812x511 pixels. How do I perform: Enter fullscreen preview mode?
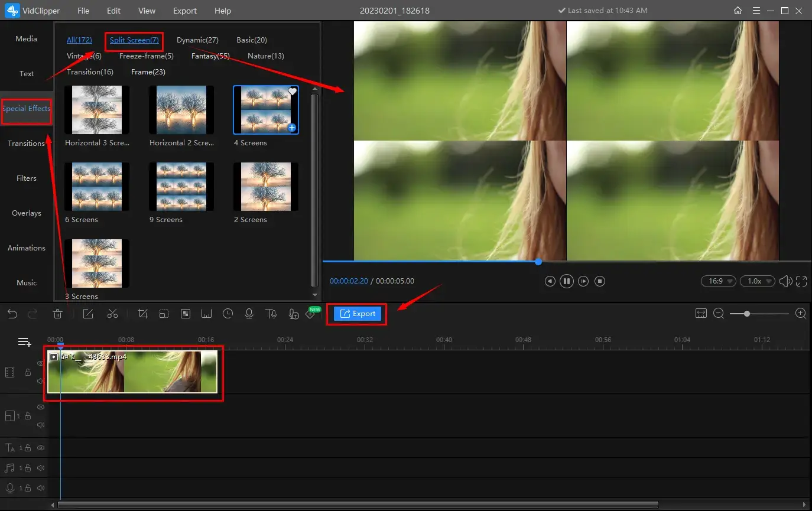pos(801,281)
